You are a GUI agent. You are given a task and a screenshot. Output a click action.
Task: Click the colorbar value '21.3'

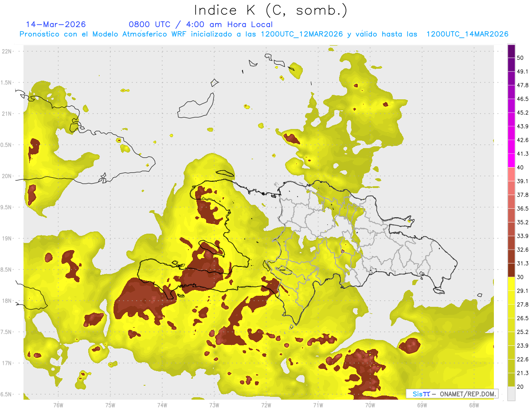click(x=523, y=373)
